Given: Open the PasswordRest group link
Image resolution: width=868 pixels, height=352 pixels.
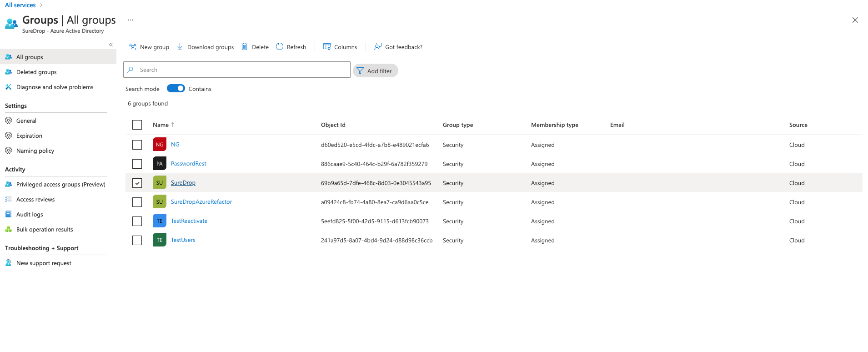Looking at the screenshot, I should pyautogui.click(x=189, y=163).
